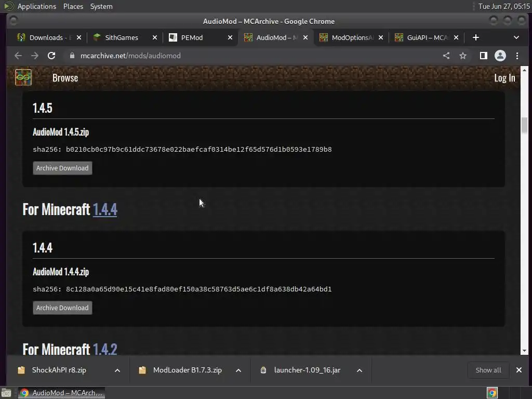Viewport: 532px width, 399px height.
Task: Click the Browse navigation link
Action: click(x=65, y=78)
